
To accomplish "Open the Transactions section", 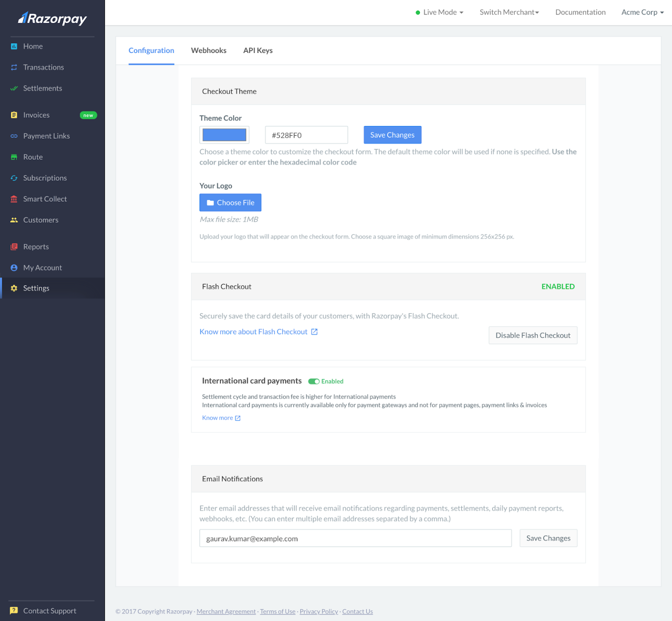I will pos(43,67).
